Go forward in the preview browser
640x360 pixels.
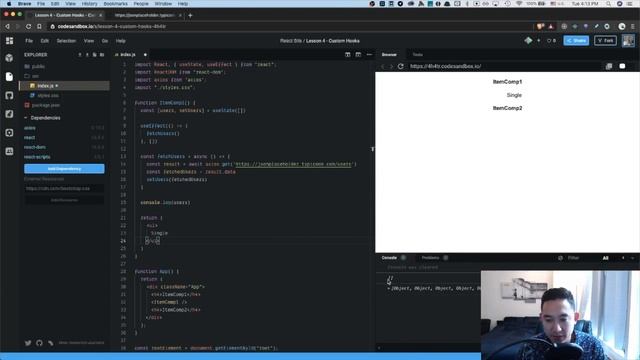391,66
